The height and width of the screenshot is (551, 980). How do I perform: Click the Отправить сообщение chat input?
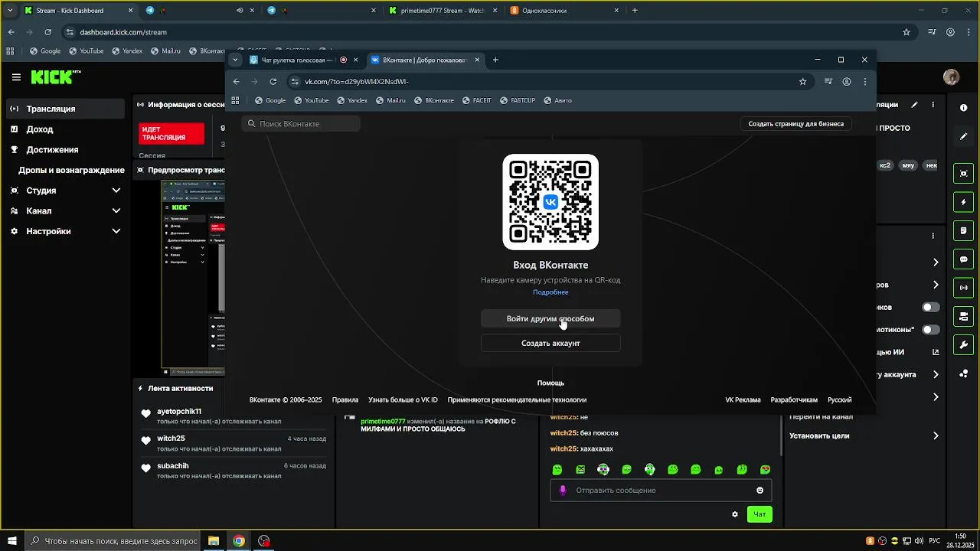661,491
